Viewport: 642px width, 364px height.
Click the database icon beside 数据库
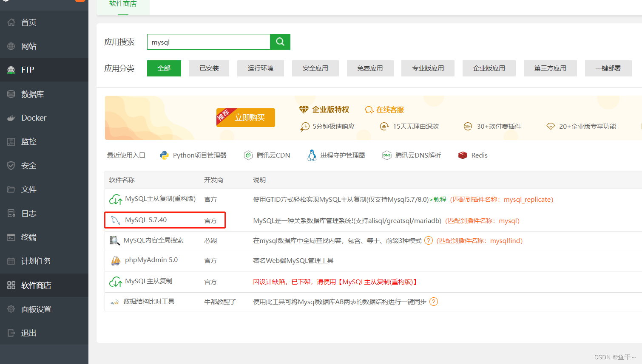(x=11, y=94)
